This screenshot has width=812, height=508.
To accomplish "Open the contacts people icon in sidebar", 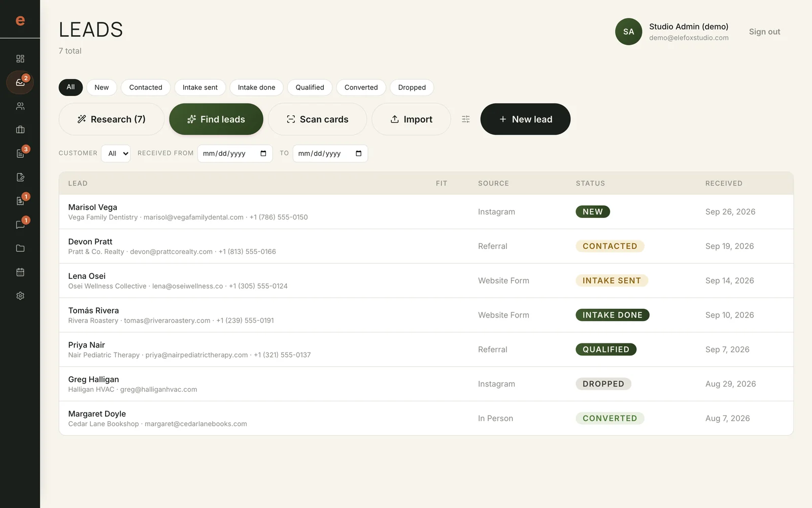I will pyautogui.click(x=20, y=106).
